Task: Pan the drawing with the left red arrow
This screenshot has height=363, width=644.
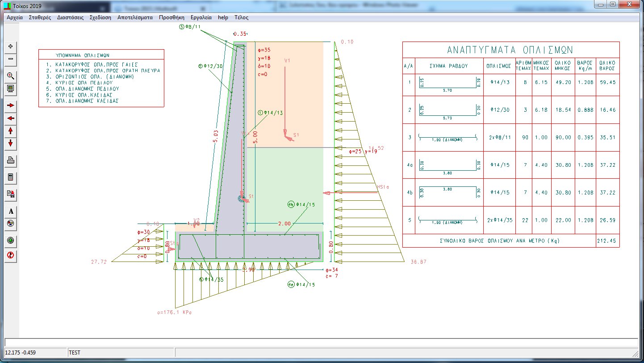Action: tap(11, 118)
